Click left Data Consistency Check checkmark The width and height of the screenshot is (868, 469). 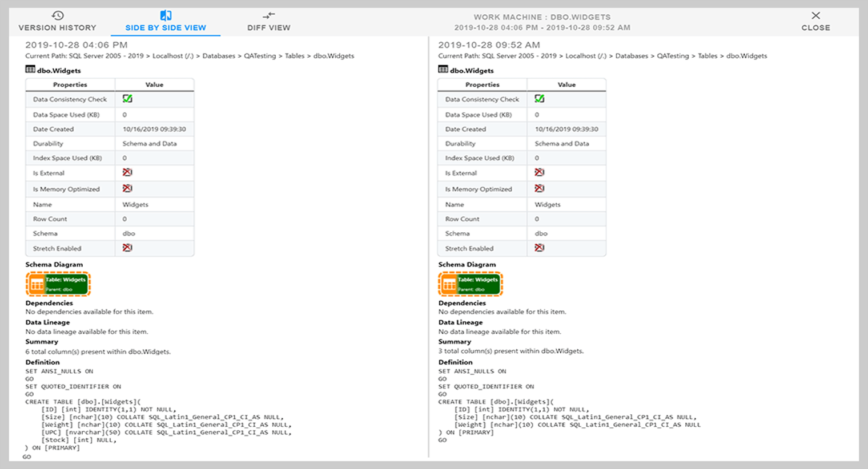[127, 99]
